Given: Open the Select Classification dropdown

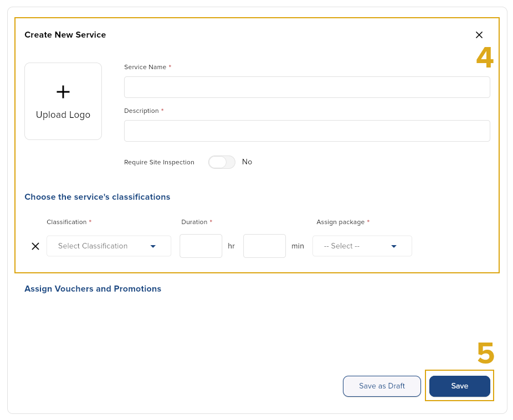Looking at the screenshot, I should tap(109, 246).
